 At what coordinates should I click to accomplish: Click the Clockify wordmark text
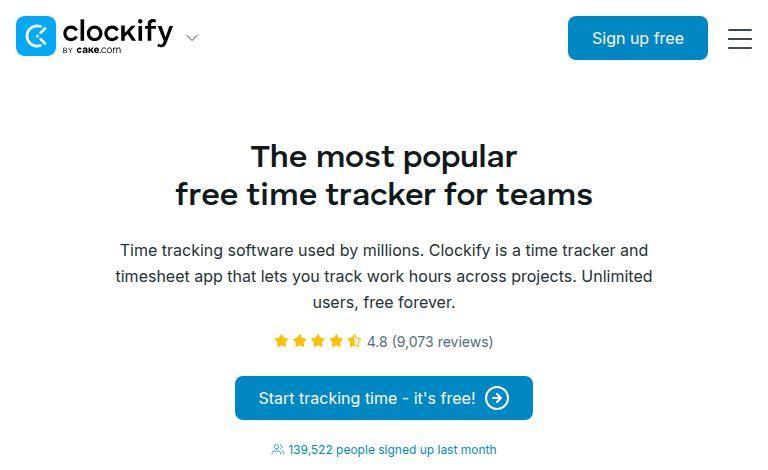[x=117, y=31]
